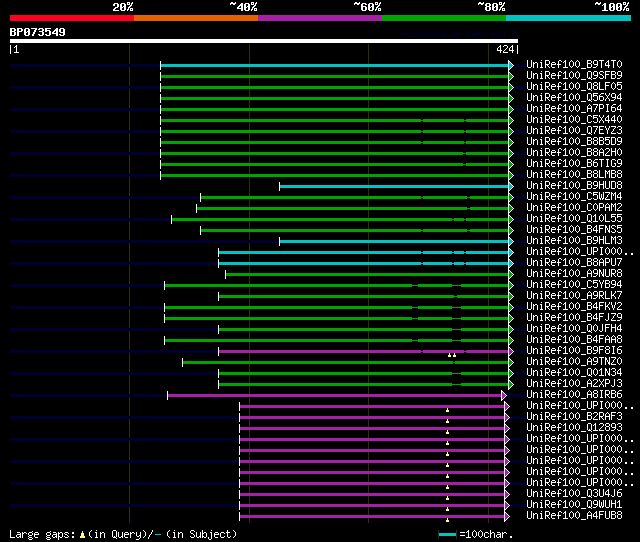Open the UniRef100_B4FKV2 entry
The image size is (640, 542).
[574, 307]
